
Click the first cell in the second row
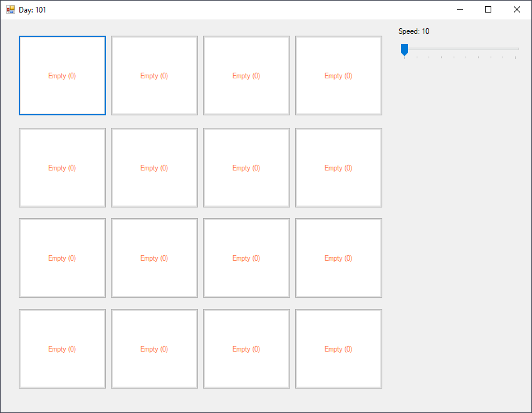pos(62,167)
